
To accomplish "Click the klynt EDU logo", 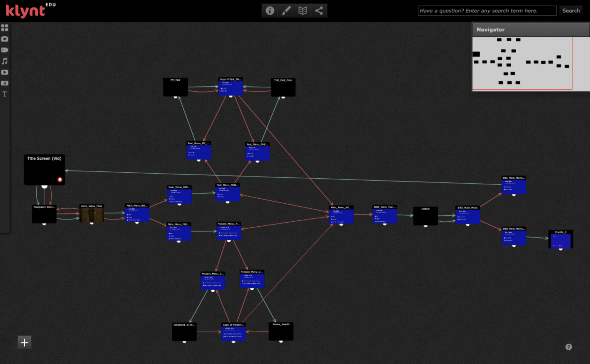I will pyautogui.click(x=30, y=11).
